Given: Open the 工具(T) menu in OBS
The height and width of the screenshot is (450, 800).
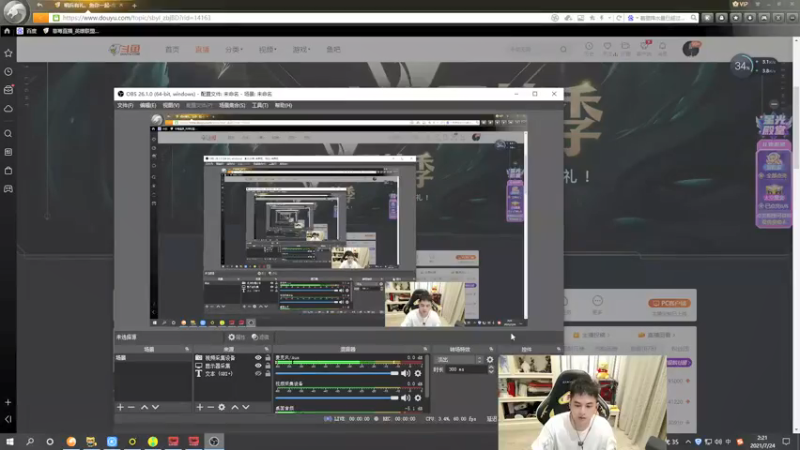Looking at the screenshot, I should [x=260, y=106].
